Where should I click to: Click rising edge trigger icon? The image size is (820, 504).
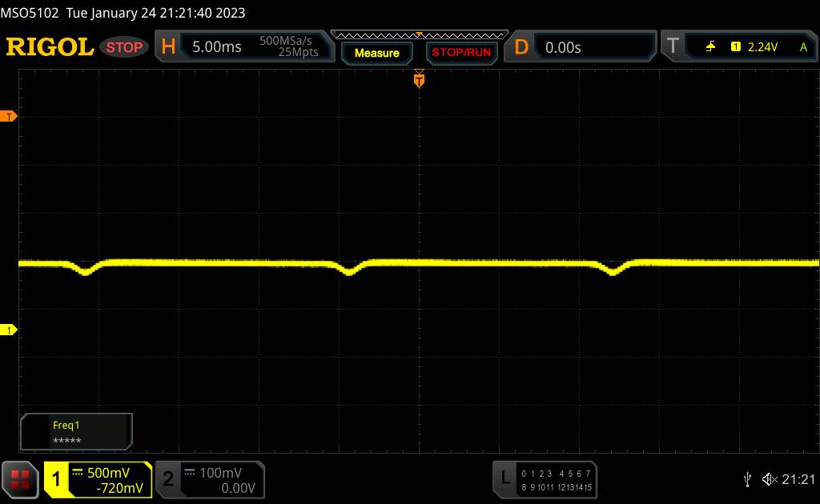[x=710, y=47]
